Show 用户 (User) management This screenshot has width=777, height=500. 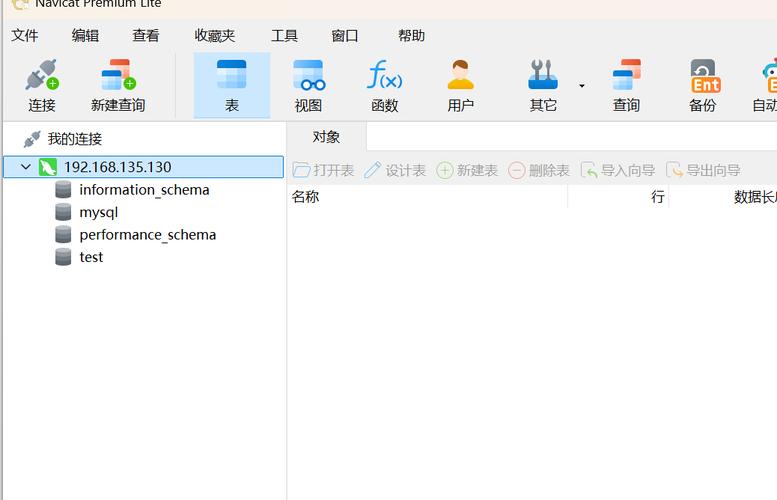[x=460, y=86]
